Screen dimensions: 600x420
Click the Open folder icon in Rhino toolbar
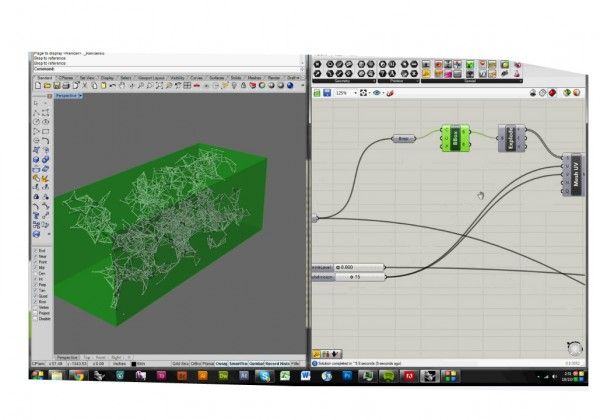45,87
